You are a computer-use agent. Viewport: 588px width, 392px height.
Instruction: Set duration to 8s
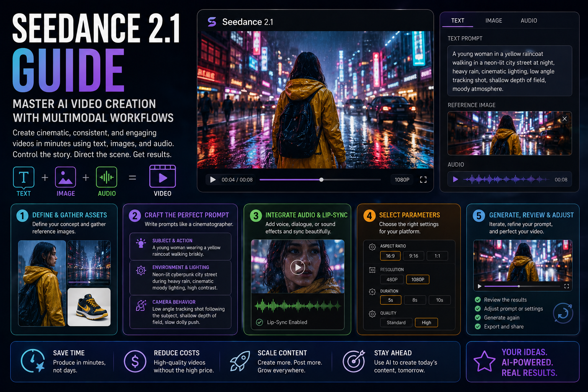tap(415, 300)
